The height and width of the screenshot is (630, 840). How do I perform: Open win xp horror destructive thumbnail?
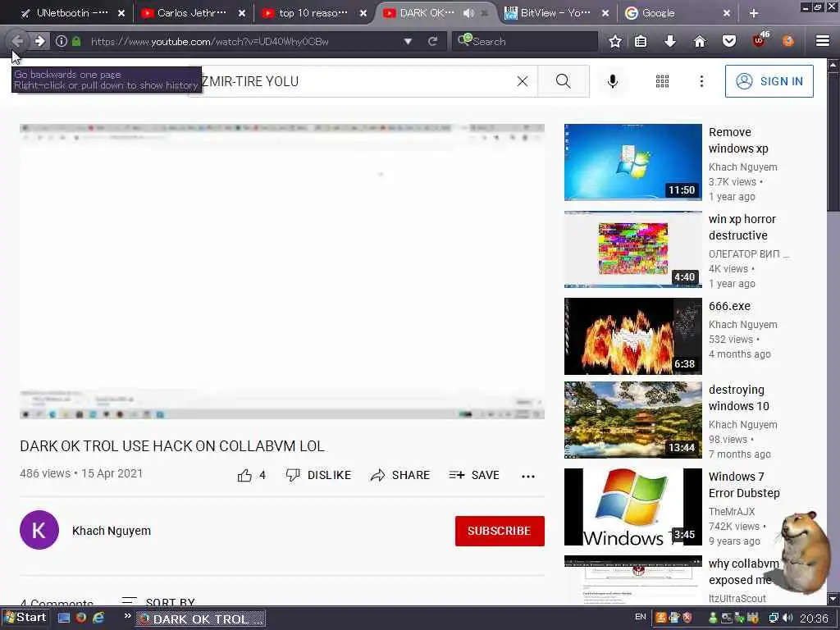[632, 249]
